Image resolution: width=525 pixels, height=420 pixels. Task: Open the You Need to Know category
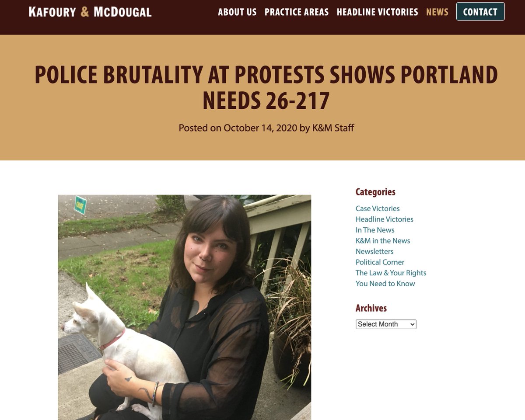(x=385, y=284)
